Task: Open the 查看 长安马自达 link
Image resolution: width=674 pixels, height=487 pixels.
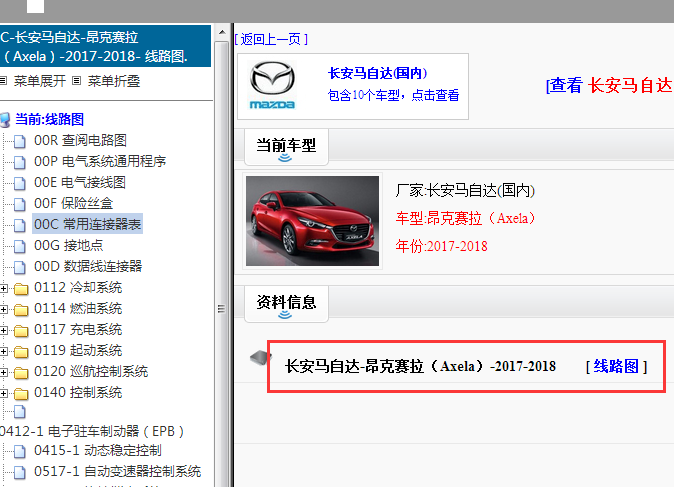Action: (x=610, y=85)
